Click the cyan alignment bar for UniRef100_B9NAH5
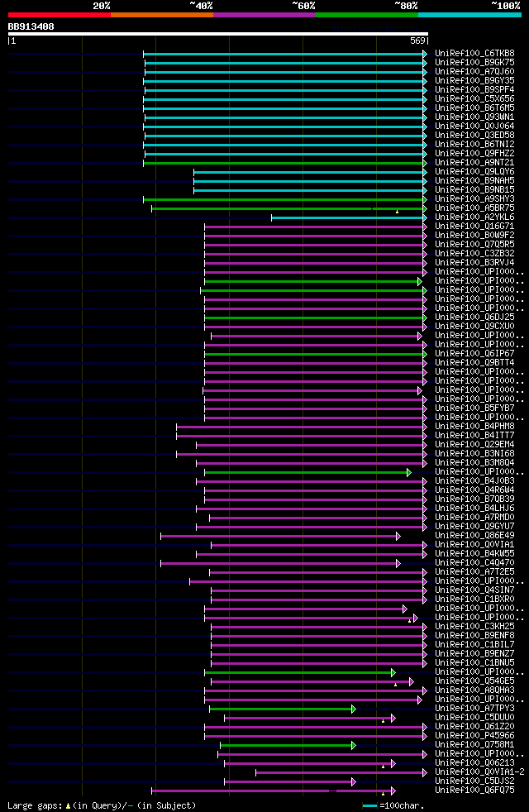This screenshot has height=812, width=529. (x=309, y=181)
